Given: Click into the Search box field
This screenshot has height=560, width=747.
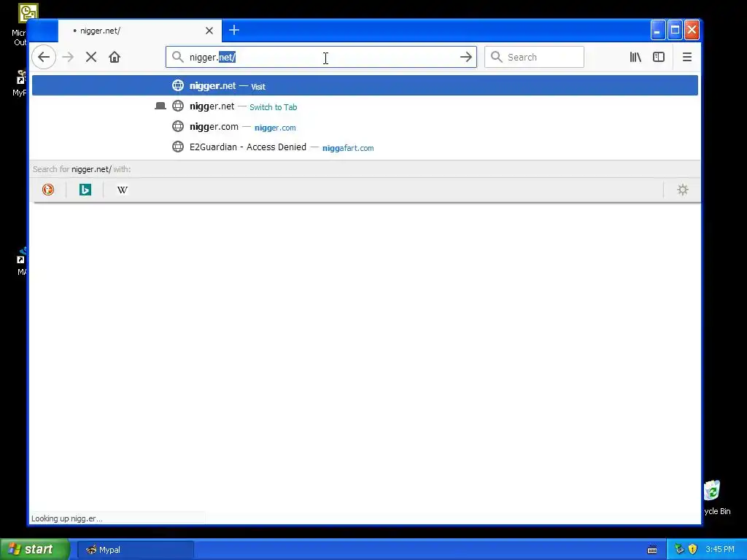Looking at the screenshot, I should (534, 57).
